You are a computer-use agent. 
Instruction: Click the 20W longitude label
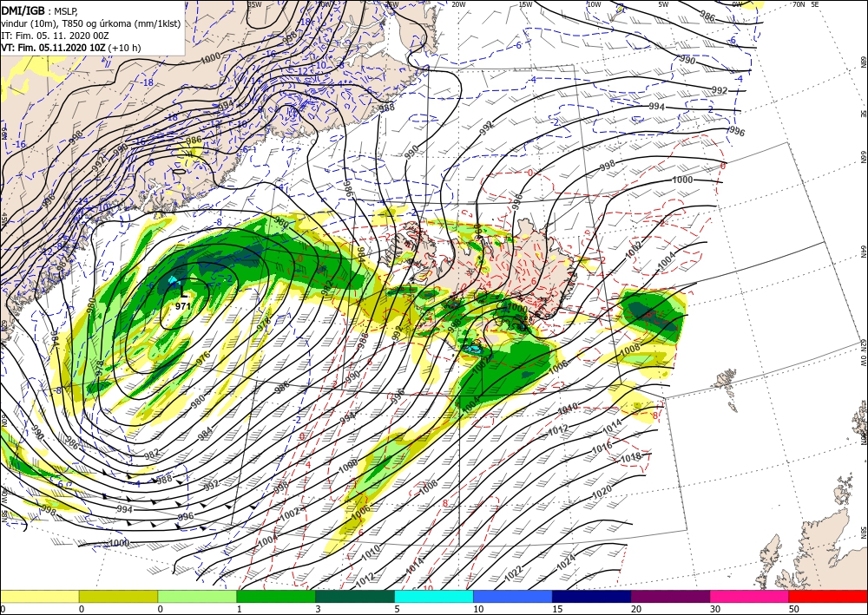click(457, 4)
